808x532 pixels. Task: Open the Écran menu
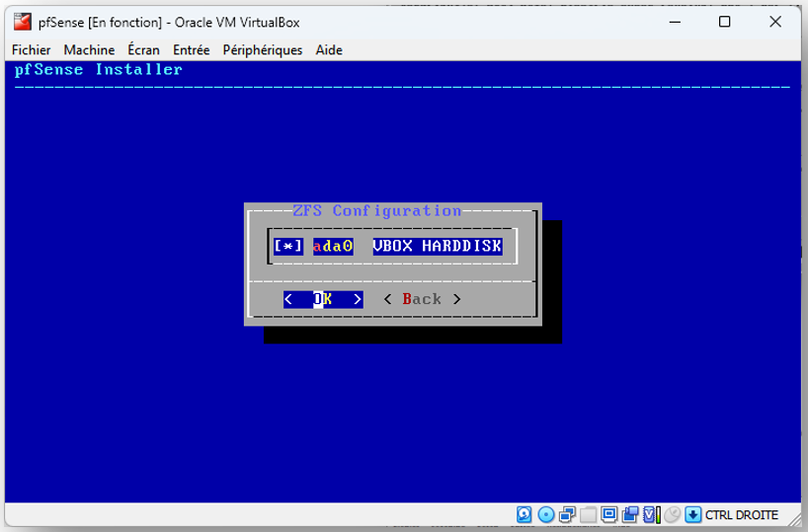tap(144, 50)
